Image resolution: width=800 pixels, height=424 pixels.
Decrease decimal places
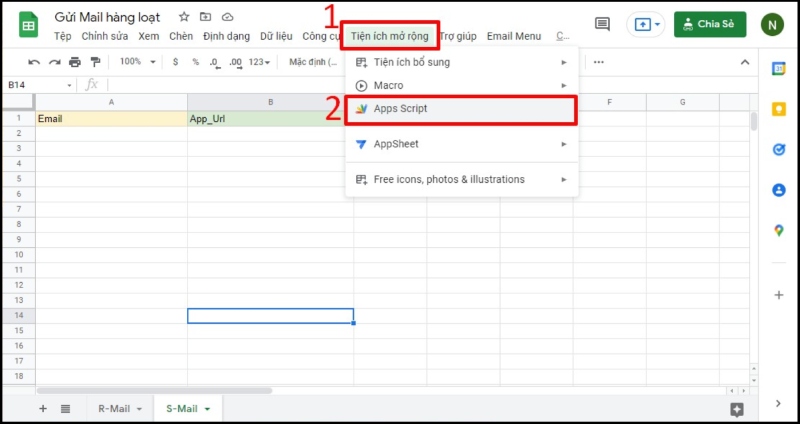point(214,62)
